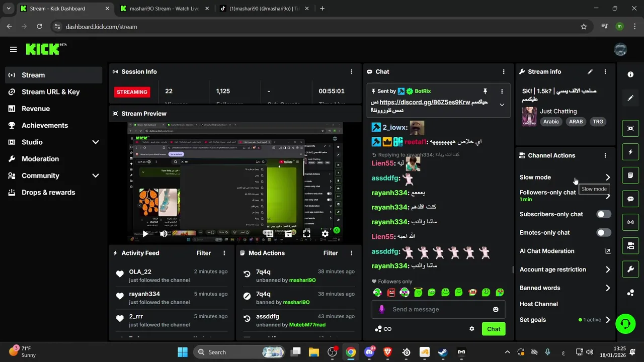
Task: Open File Explorer from the taskbar
Action: [313, 352]
